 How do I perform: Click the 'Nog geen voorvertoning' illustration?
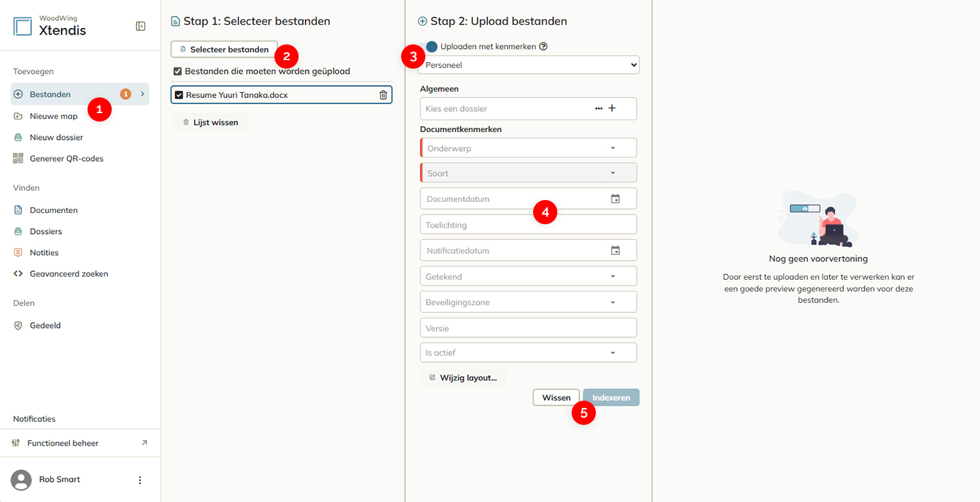(x=818, y=220)
